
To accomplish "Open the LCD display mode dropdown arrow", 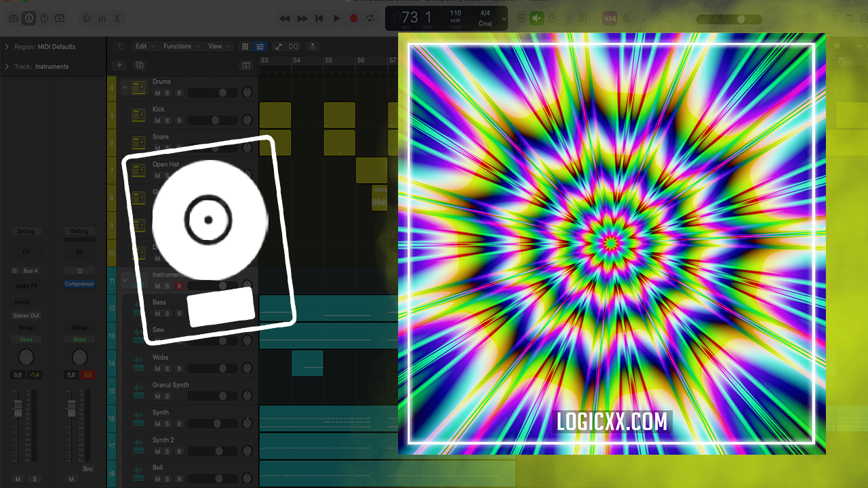I will (x=504, y=19).
